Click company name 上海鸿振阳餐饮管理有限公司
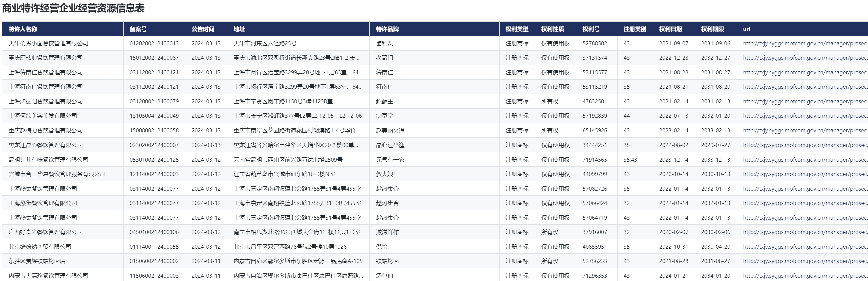Screen dimensions: 868x281 coord(45,101)
